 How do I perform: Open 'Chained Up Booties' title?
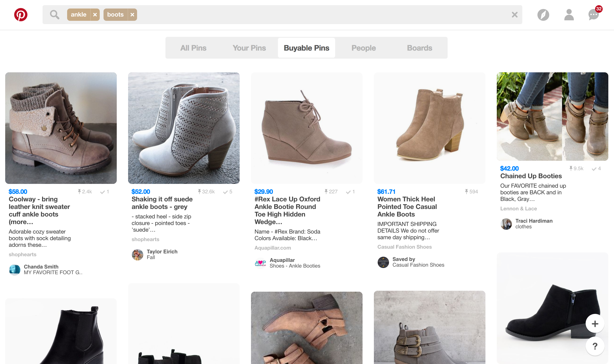click(531, 176)
